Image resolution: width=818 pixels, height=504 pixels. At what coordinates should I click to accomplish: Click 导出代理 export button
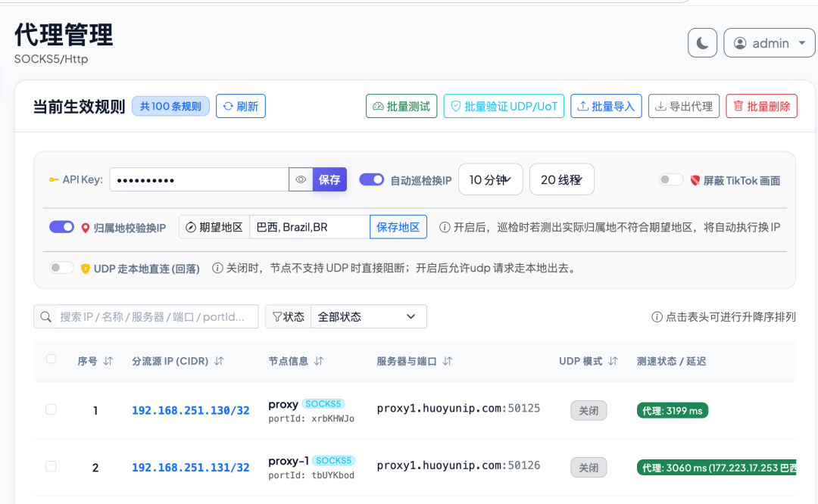(x=683, y=107)
